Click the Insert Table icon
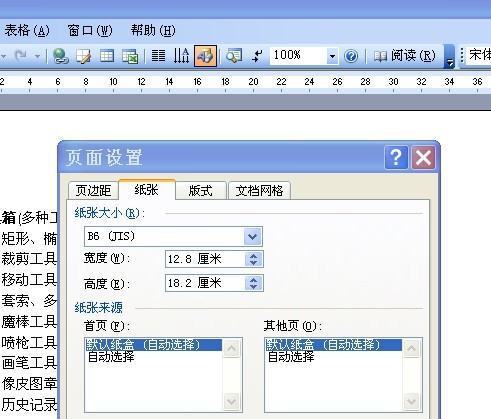491x419 pixels. (107, 56)
